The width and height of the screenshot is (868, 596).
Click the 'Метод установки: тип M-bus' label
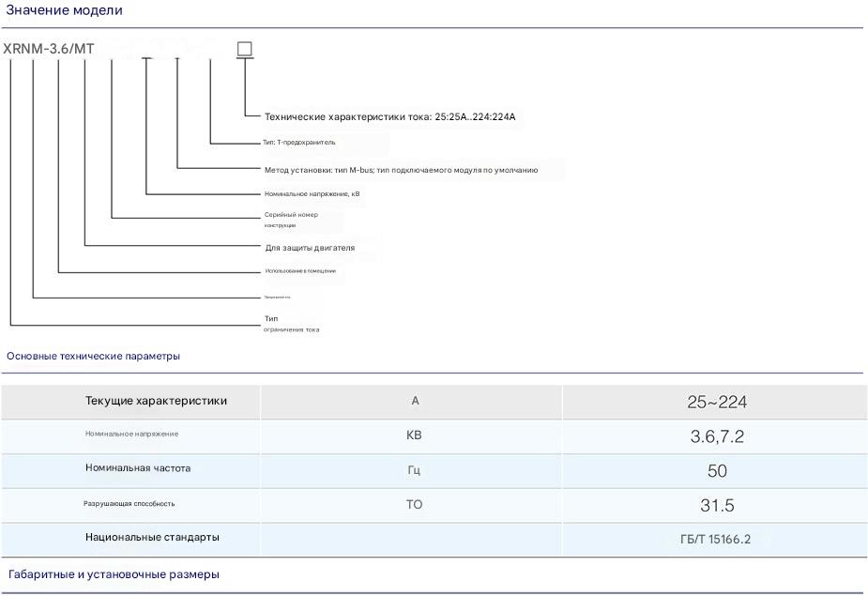click(x=402, y=170)
